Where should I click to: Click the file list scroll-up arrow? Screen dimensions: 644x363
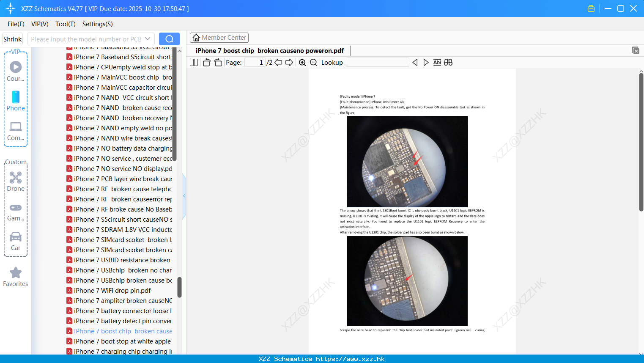(179, 51)
